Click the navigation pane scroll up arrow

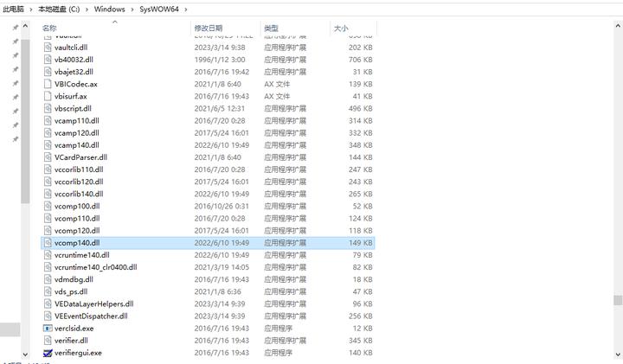tap(25, 26)
